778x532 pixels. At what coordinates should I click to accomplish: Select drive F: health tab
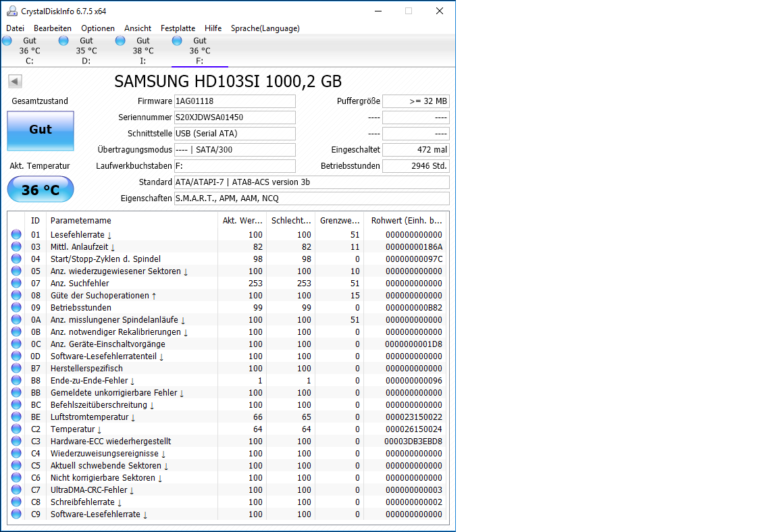[199, 51]
